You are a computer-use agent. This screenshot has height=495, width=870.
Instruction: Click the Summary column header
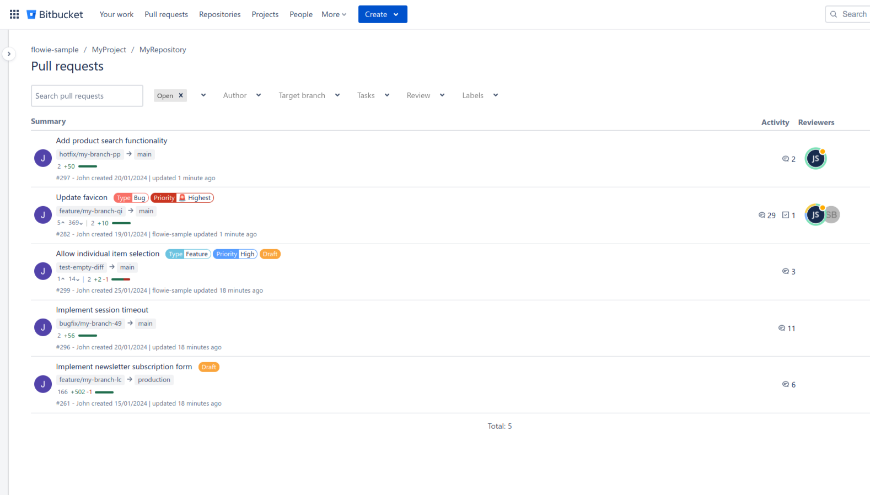point(48,122)
